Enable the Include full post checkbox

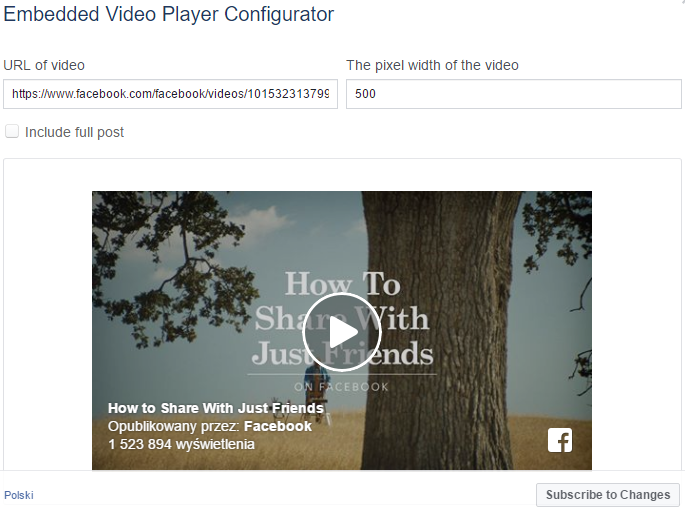point(12,131)
